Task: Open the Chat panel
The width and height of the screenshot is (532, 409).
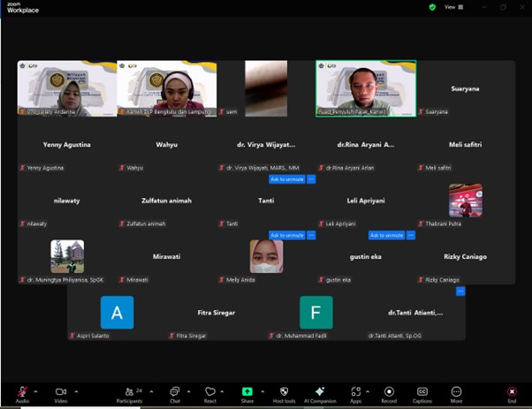Action: (x=174, y=391)
